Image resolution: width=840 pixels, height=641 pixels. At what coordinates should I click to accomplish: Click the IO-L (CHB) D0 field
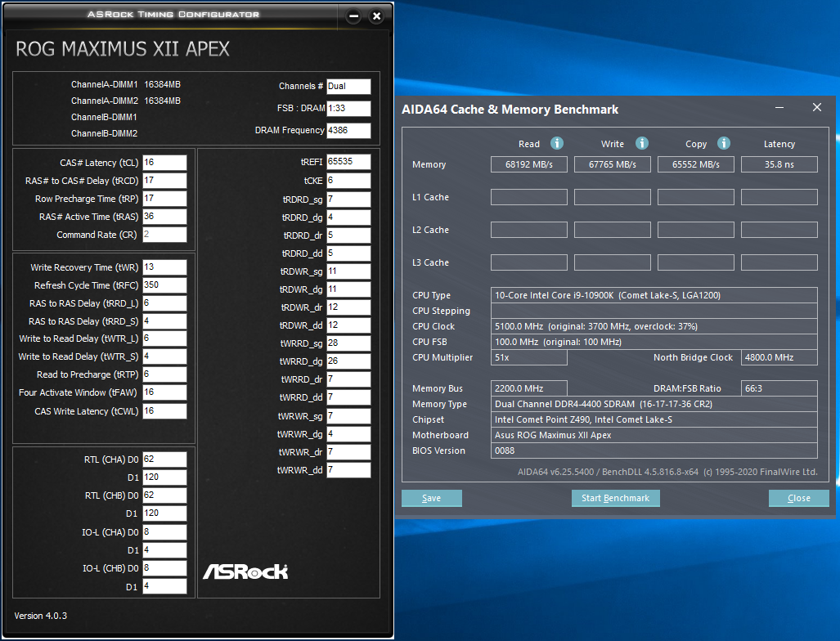(164, 568)
